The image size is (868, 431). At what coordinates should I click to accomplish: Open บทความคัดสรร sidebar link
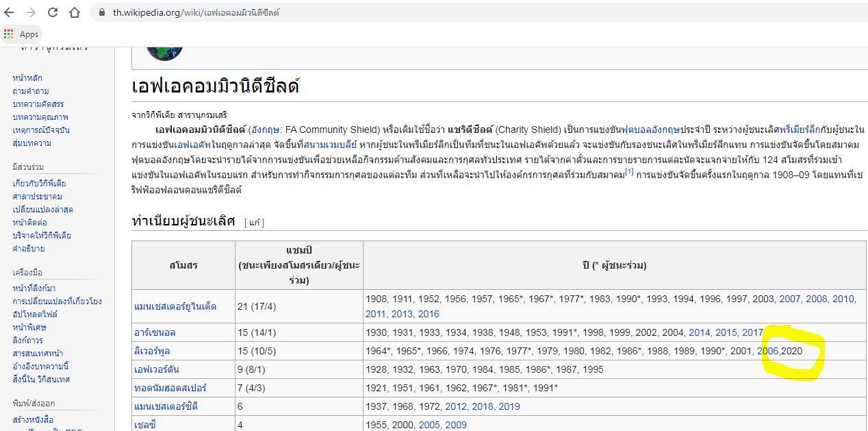[x=38, y=103]
